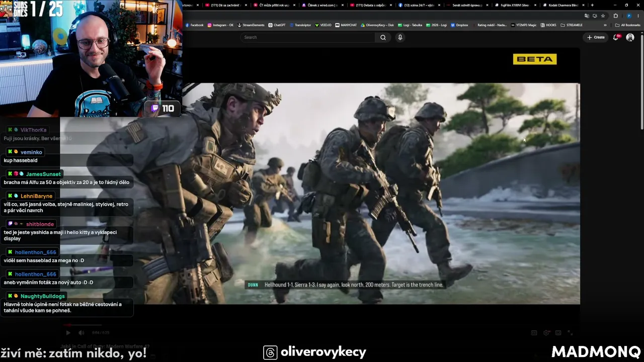Open the HOOKS bookmark

click(548, 25)
